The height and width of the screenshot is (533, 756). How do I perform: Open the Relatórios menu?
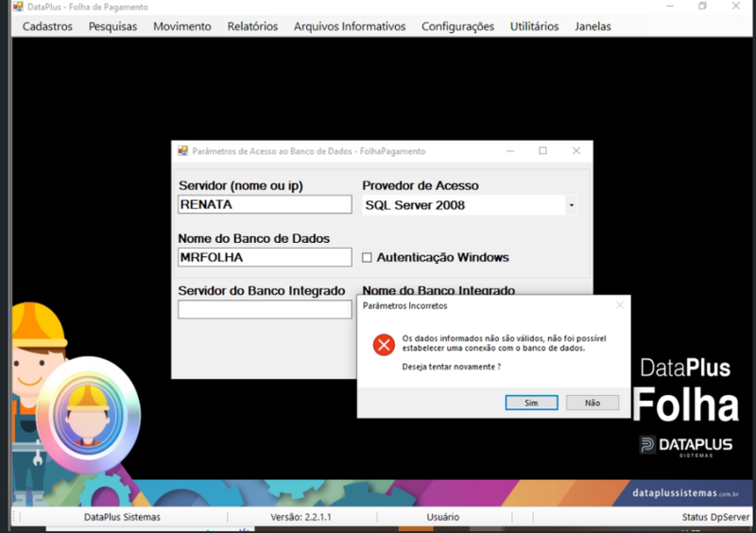pos(252,26)
